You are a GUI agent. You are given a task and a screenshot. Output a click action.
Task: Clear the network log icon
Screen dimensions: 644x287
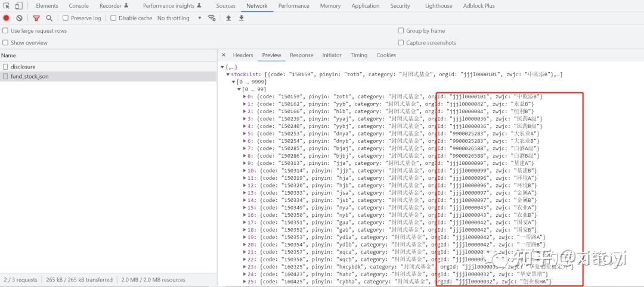(x=19, y=18)
